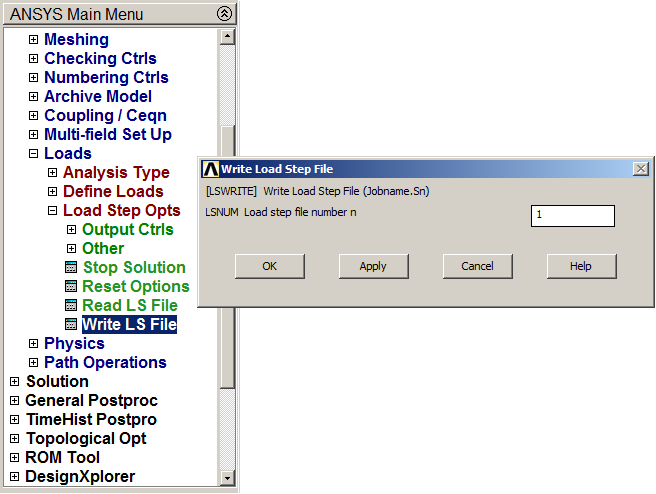Select the DesignXplorer label
The image size is (656, 494).
tap(80, 476)
